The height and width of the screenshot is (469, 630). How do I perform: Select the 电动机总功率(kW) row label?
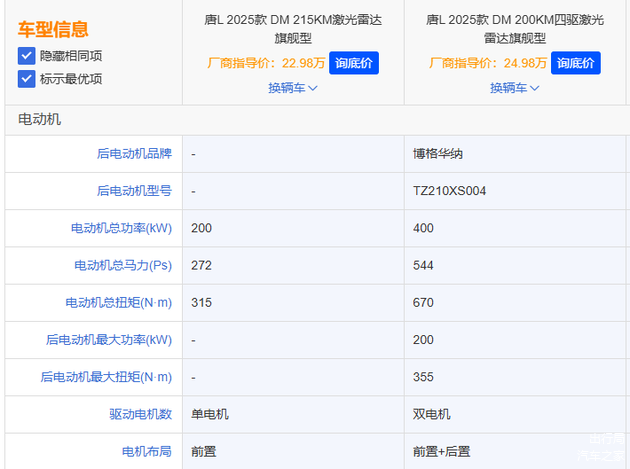(x=121, y=228)
